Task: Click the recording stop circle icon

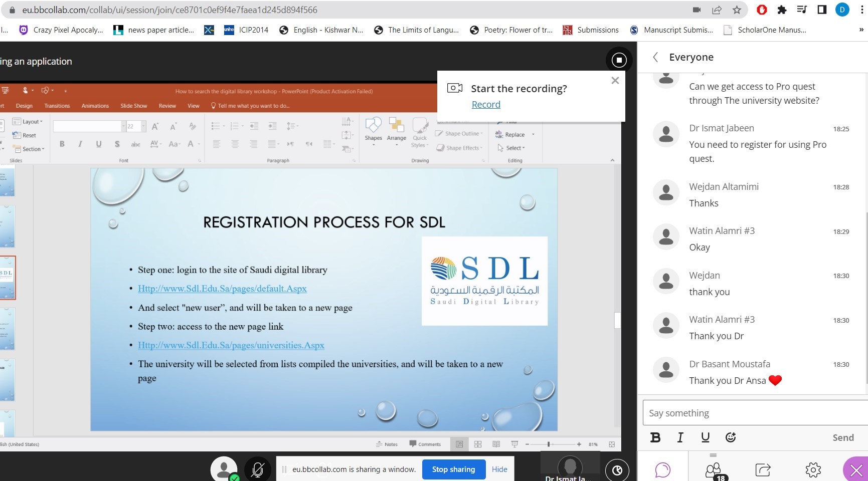Action: point(619,60)
